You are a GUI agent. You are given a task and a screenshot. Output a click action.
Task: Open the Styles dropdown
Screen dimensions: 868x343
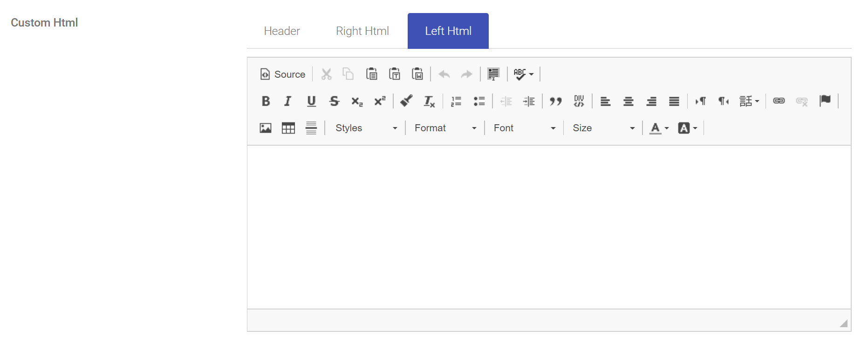point(366,128)
